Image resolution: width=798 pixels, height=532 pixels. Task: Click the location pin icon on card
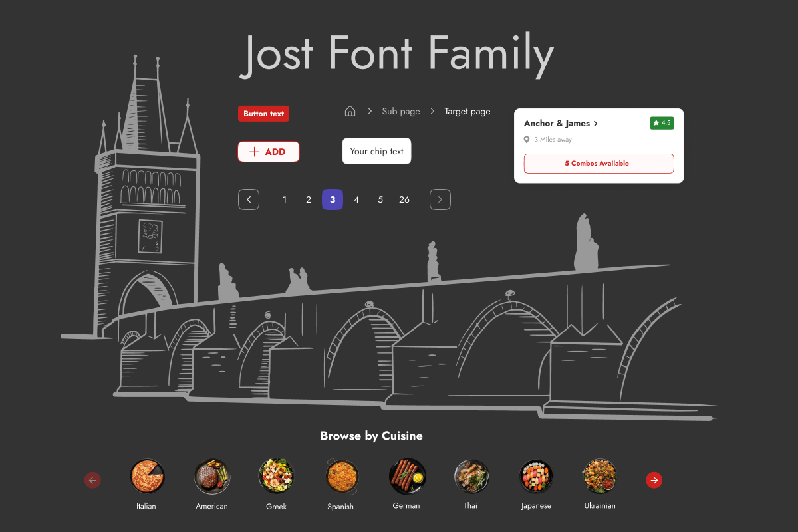tap(527, 140)
